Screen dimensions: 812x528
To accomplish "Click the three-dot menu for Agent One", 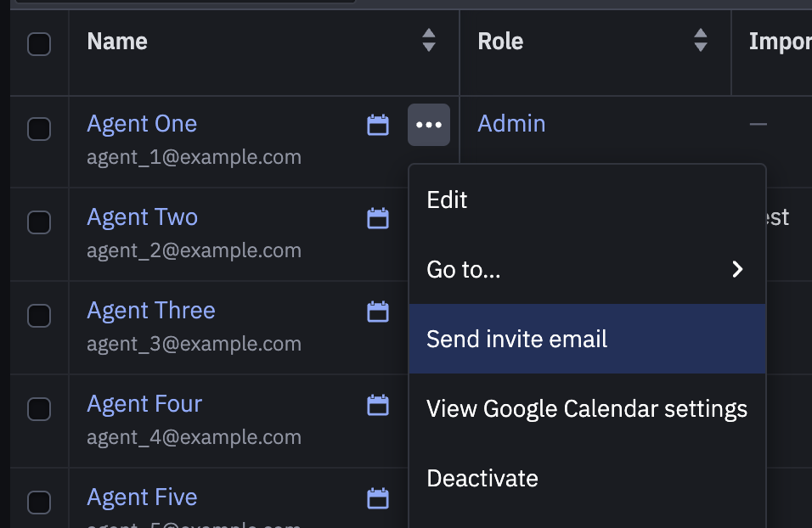I will pyautogui.click(x=429, y=125).
